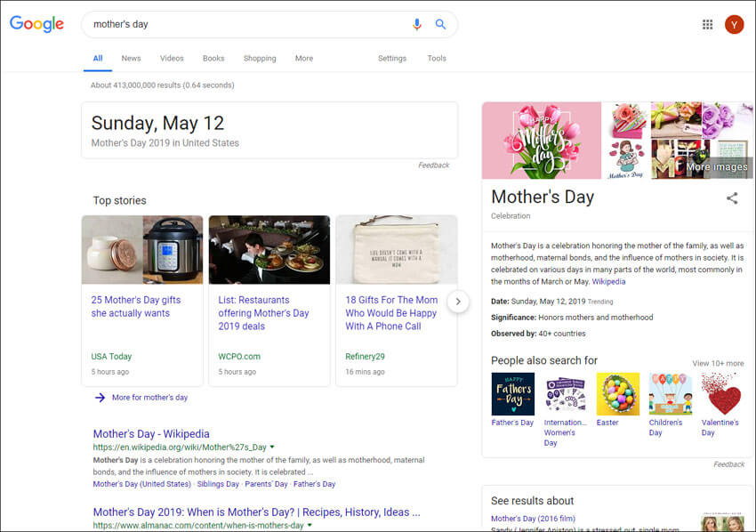Open search Settings menu
Viewport: 756px width, 532px height.
click(392, 59)
